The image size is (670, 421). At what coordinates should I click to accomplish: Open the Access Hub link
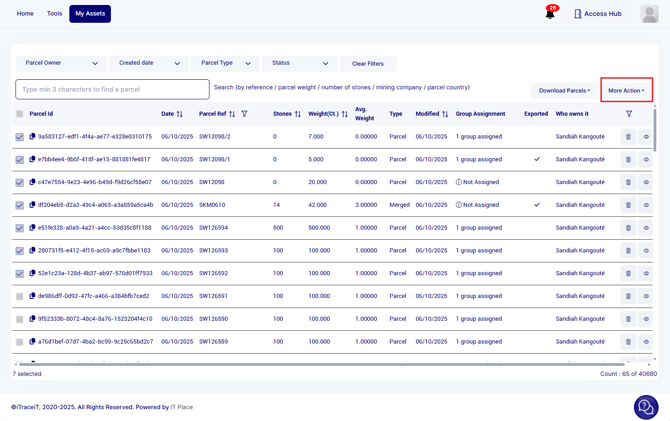pyautogui.click(x=597, y=14)
